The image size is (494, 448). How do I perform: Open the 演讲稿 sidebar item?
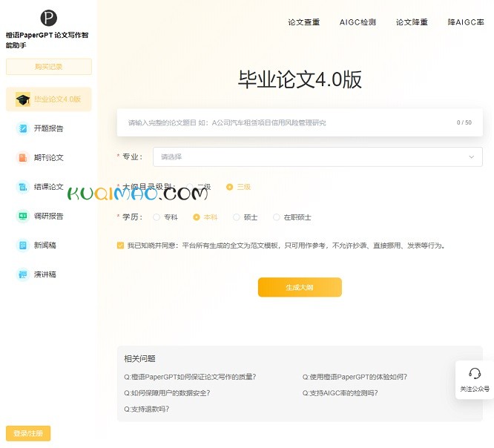pos(48,274)
